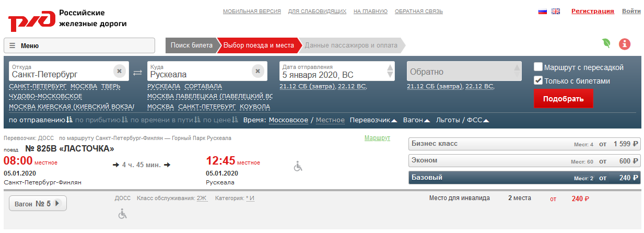This screenshot has height=233, width=644.
Task: Swap departure and destination stations
Action: click(x=137, y=73)
